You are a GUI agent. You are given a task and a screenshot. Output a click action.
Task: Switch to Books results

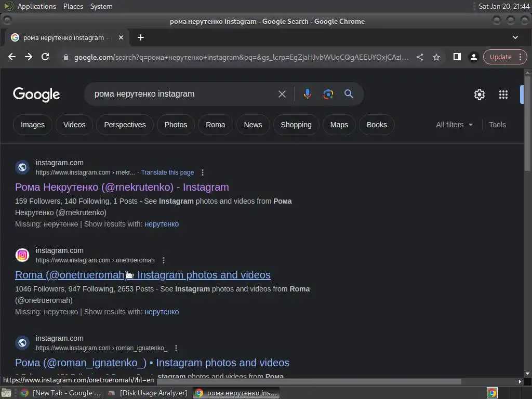(x=377, y=125)
